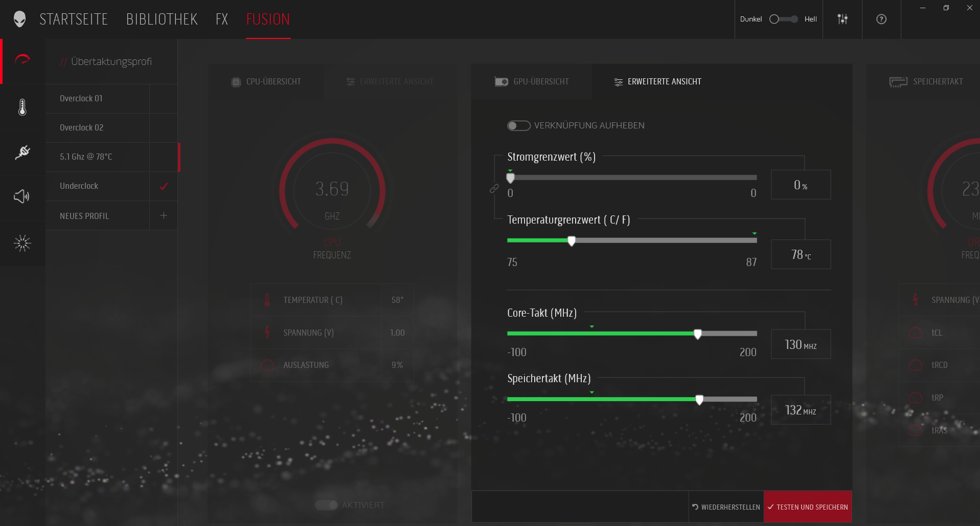Add a new profile with plus icon
Screen dimensions: 980x526
[x=164, y=215]
